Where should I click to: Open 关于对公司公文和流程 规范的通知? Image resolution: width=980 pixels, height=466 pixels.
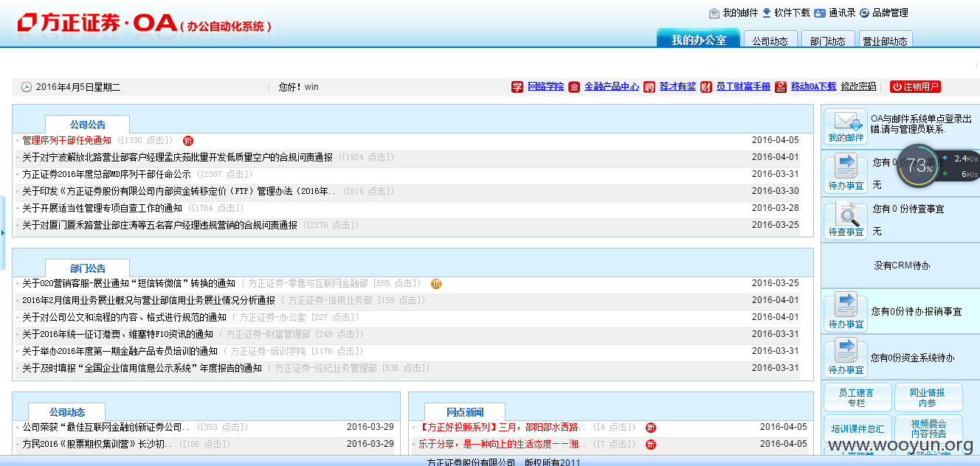tap(124, 317)
